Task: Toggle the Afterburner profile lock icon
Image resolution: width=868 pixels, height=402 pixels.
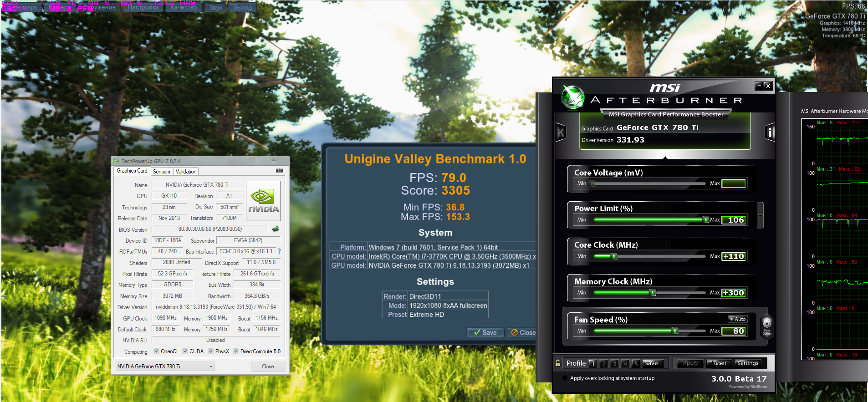Action: tap(558, 363)
